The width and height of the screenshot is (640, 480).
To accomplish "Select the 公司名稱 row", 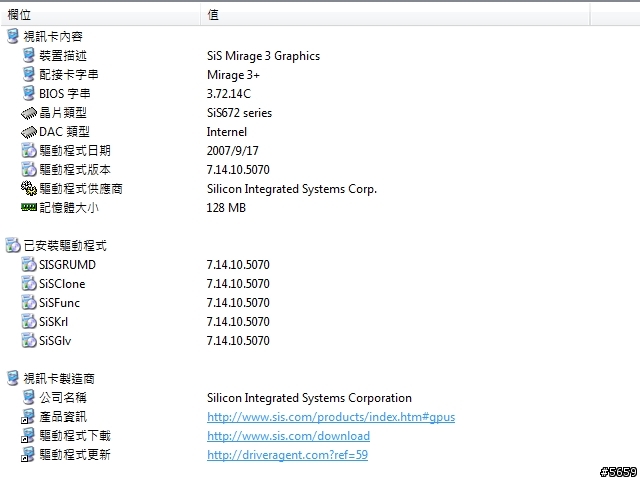I will point(320,398).
